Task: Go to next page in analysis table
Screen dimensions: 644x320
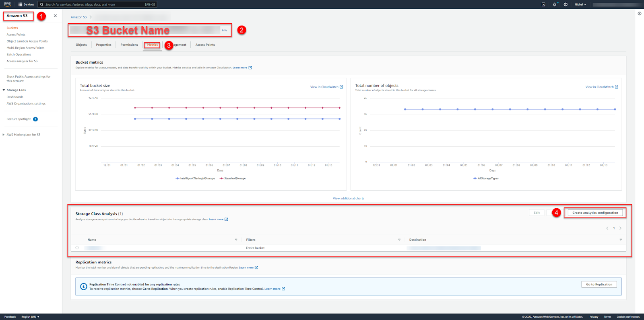Action: coord(620,228)
